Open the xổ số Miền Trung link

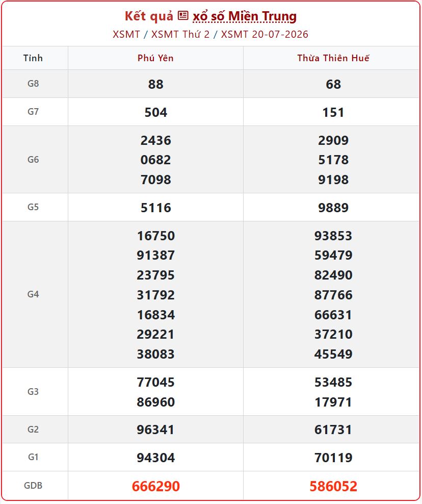[x=245, y=16]
